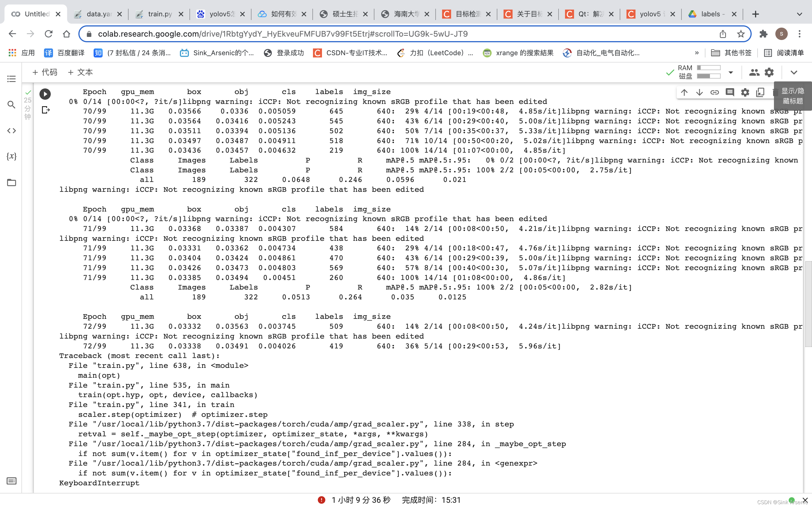This screenshot has width=812, height=507.
Task: Open the code snippets panel icon
Action: point(11,131)
